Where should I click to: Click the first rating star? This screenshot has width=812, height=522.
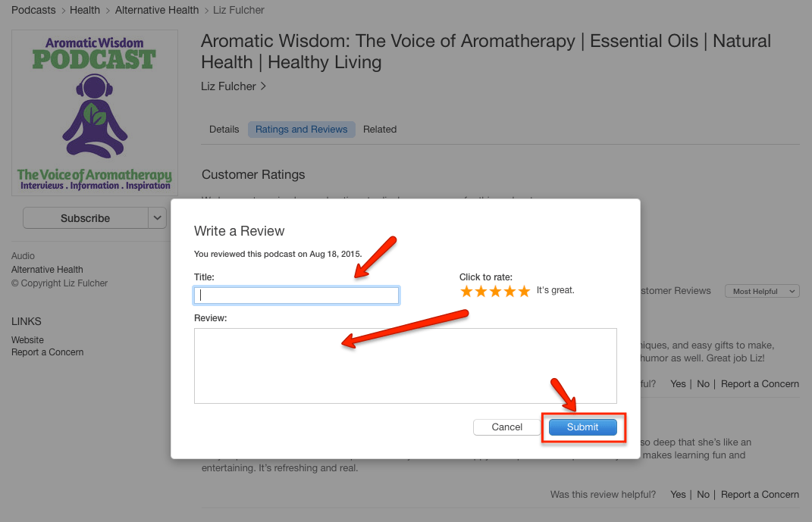coord(466,291)
